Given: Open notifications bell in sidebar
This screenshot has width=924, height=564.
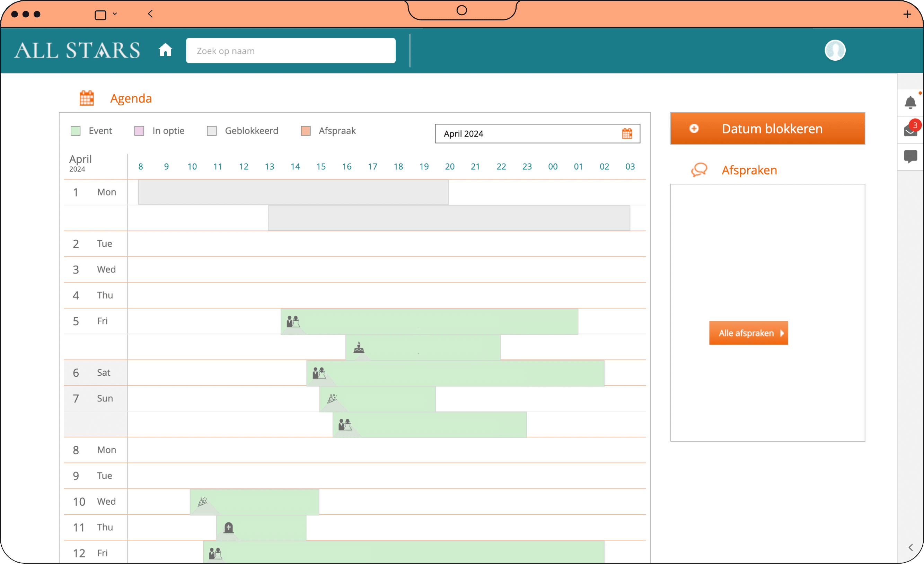Looking at the screenshot, I should pos(910,102).
